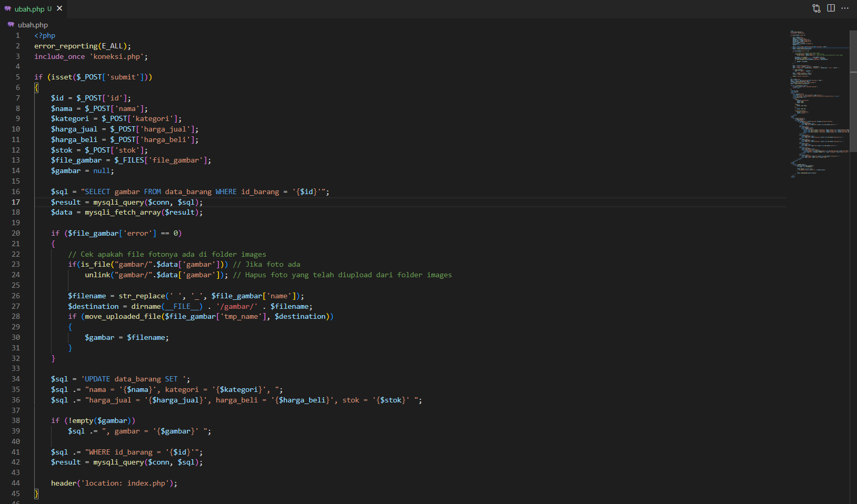The height and width of the screenshot is (504, 857).
Task: Click the '$harga_beli' variable on line 11
Action: coord(74,140)
